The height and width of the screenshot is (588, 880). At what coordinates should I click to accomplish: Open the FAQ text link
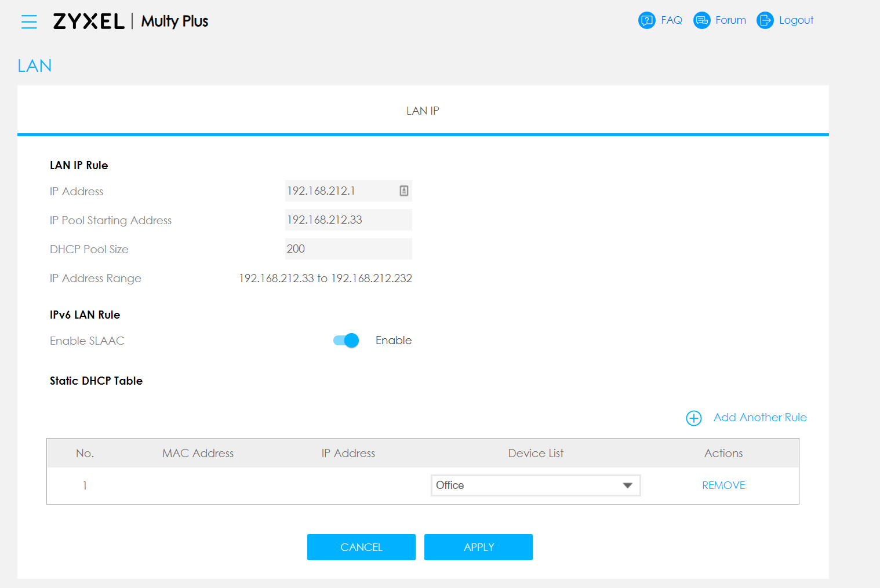point(671,20)
